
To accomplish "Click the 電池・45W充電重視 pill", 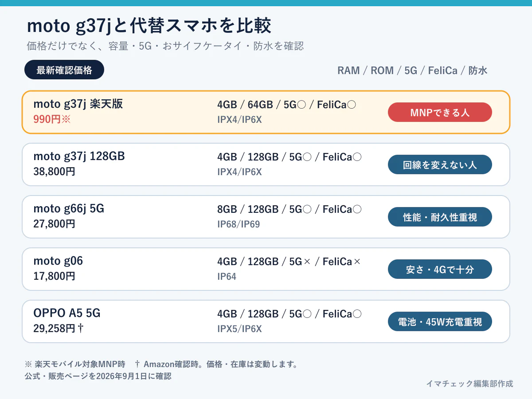I will pyautogui.click(x=440, y=321).
